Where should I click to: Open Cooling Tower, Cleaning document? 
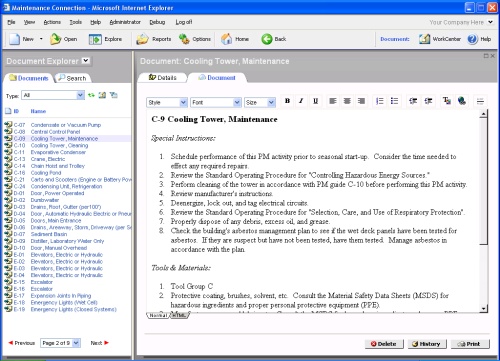click(59, 145)
